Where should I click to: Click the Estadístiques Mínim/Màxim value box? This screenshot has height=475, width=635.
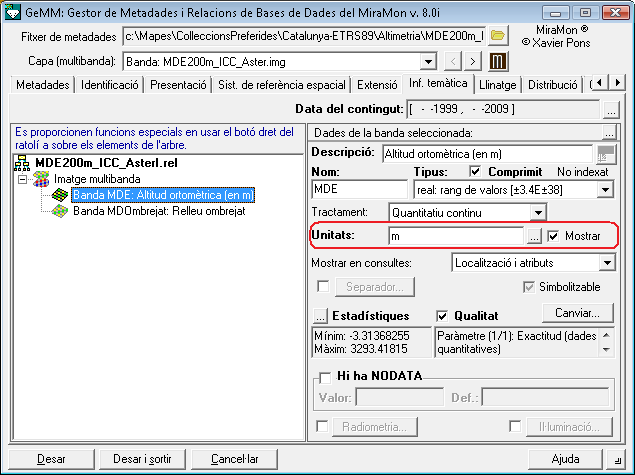point(371,342)
